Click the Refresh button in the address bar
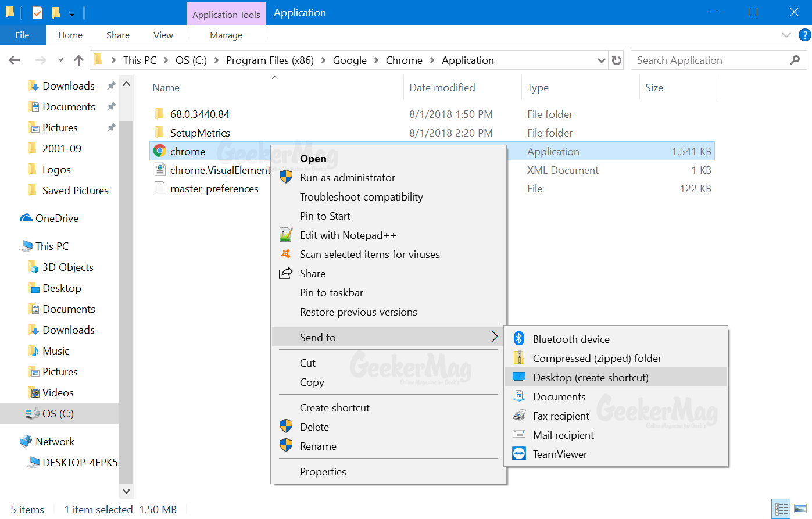 616,60
